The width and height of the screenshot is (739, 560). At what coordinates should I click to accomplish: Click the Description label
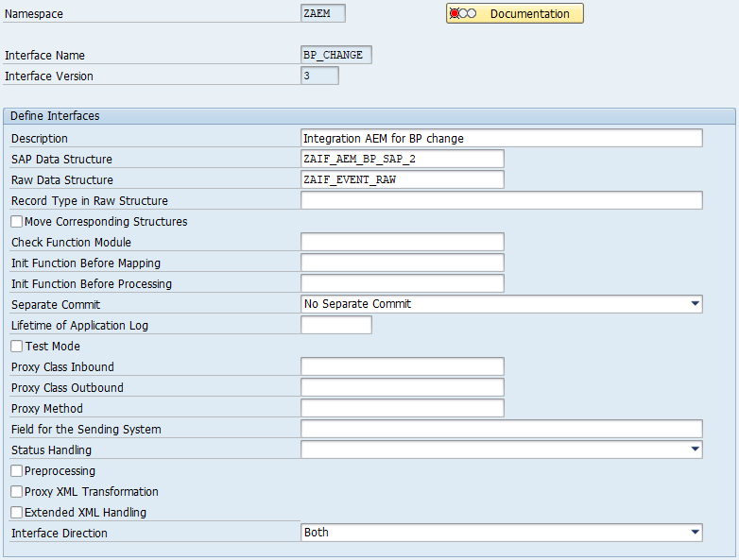40,139
